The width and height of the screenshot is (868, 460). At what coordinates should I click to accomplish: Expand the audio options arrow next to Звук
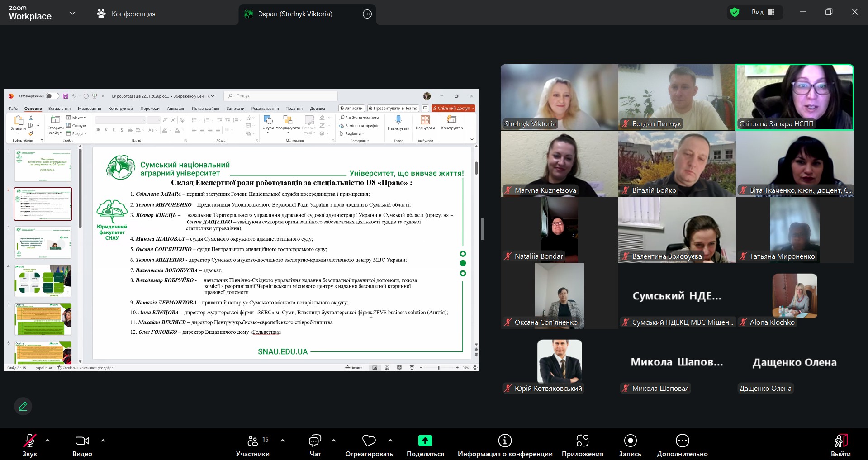[47, 440]
